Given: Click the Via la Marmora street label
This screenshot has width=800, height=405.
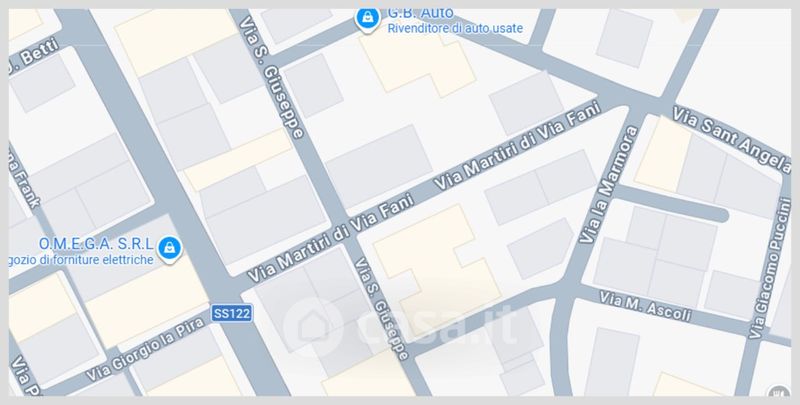Looking at the screenshot, I should pyautogui.click(x=609, y=185).
